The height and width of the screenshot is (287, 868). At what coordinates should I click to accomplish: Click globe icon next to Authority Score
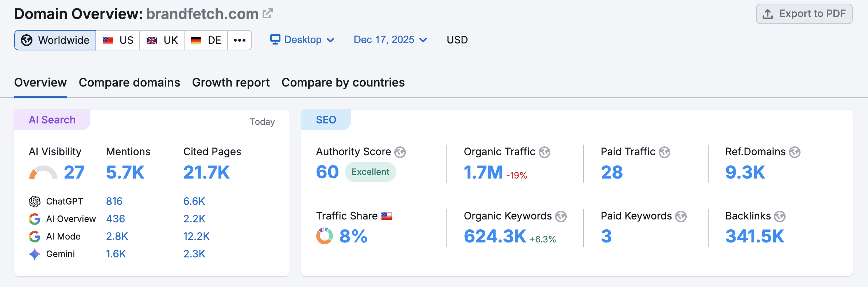400,152
